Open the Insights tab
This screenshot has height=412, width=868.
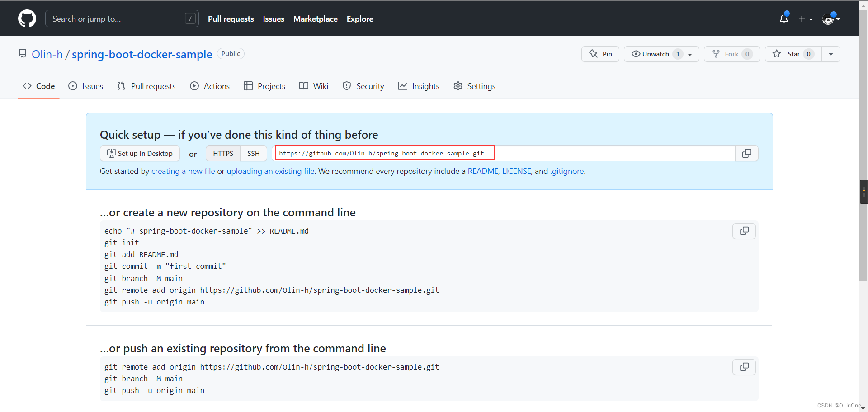pos(419,86)
